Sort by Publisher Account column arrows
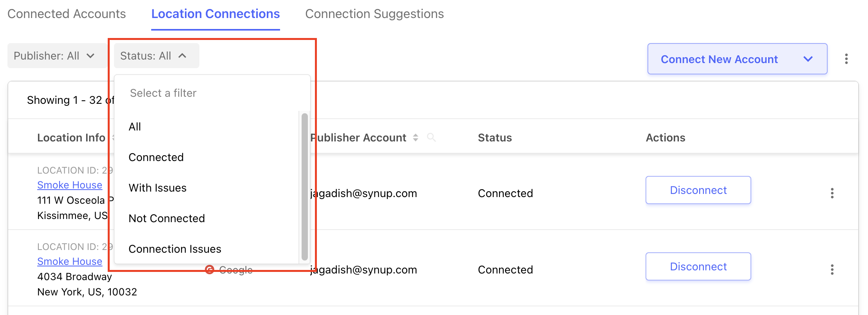 [x=416, y=138]
